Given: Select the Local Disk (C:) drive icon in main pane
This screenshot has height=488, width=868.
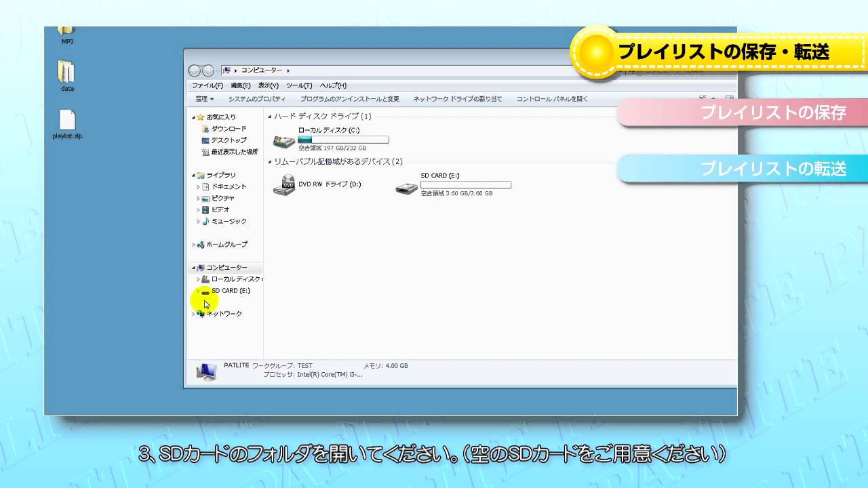Looking at the screenshot, I should coord(284,141).
